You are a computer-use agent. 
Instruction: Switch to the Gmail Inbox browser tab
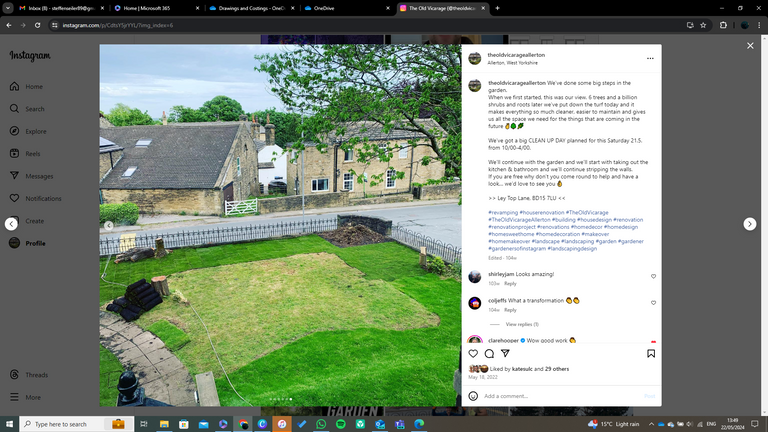tap(61, 8)
